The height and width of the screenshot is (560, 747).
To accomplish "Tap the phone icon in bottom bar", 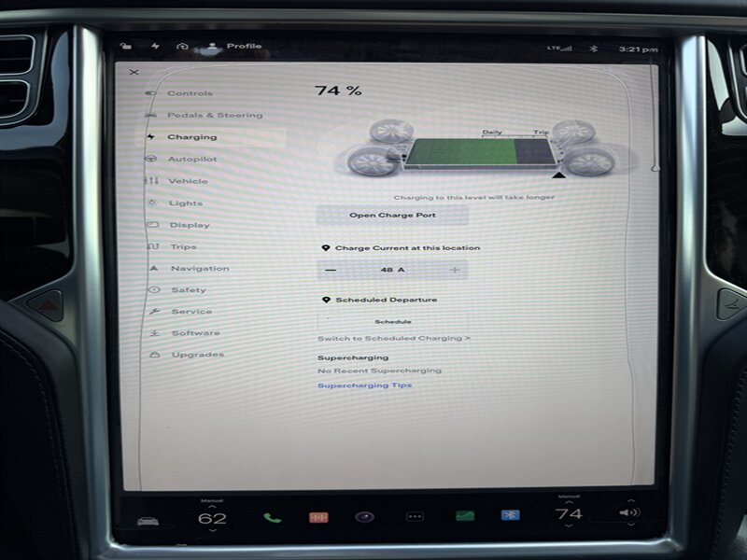I will pyautogui.click(x=272, y=516).
